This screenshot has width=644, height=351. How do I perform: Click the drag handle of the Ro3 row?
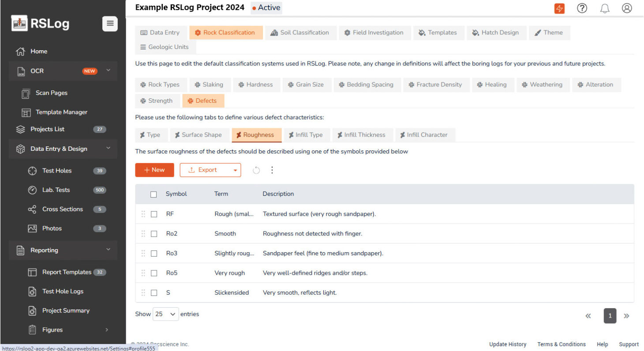click(143, 254)
